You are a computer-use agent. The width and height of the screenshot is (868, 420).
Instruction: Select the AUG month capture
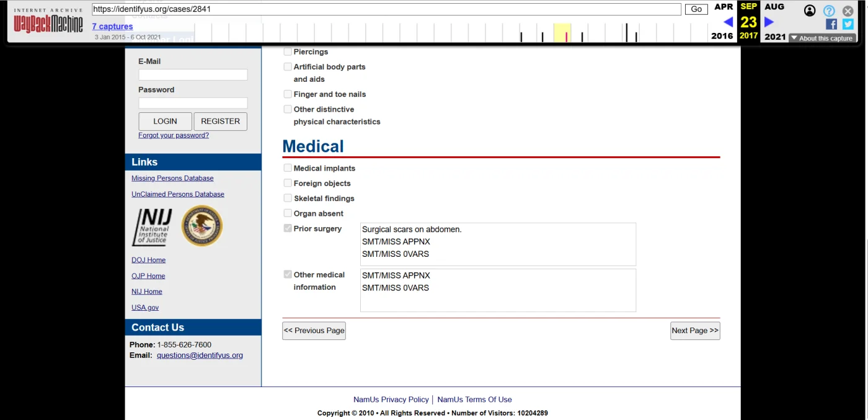pyautogui.click(x=774, y=7)
